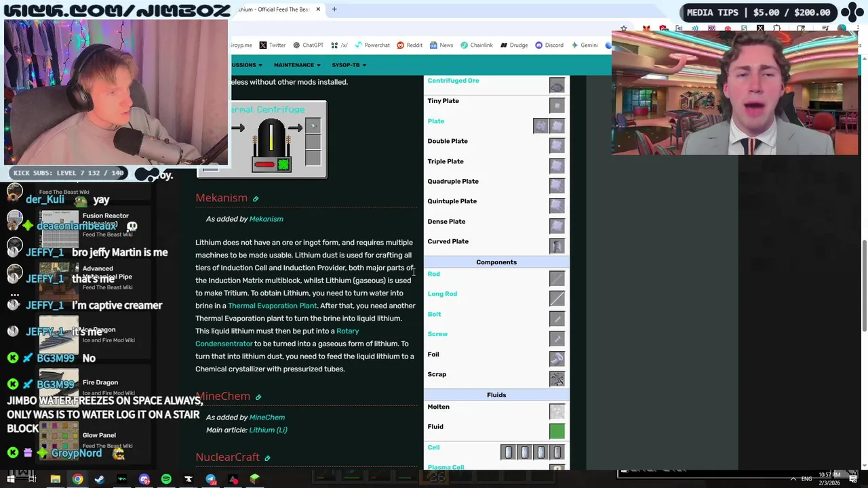The image size is (868, 488).
Task: Click the Rod item icon
Action: 557,279
